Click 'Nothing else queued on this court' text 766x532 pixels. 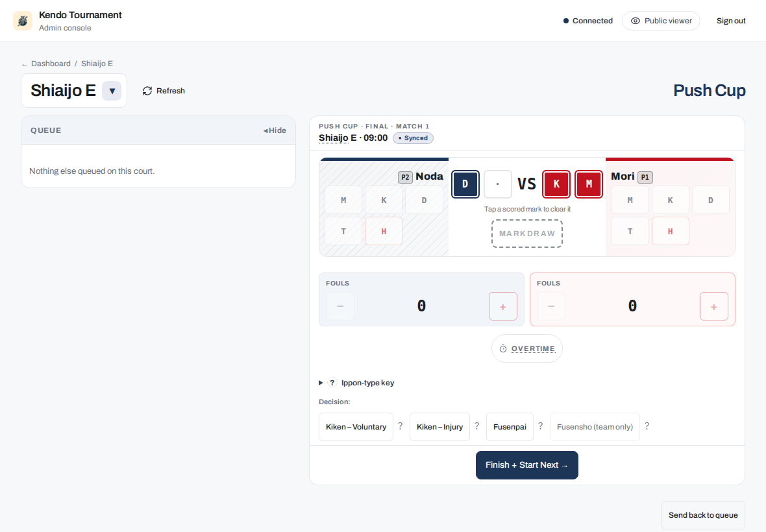pyautogui.click(x=92, y=171)
